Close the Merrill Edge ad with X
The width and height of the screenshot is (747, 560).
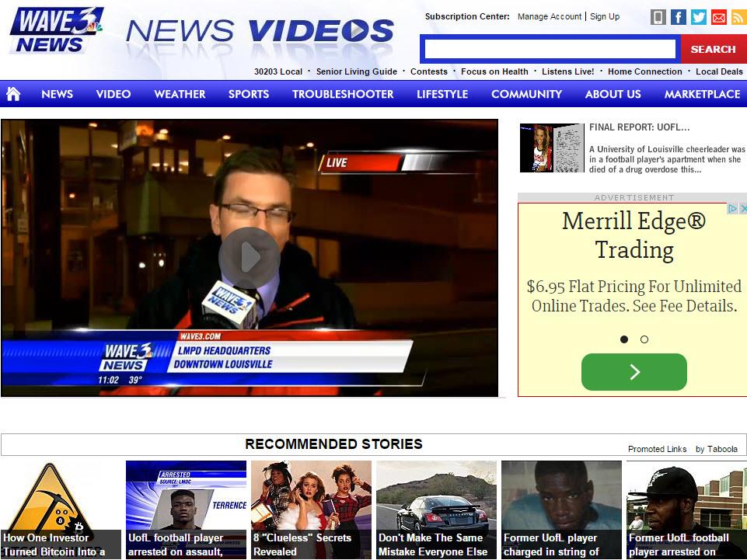point(742,209)
